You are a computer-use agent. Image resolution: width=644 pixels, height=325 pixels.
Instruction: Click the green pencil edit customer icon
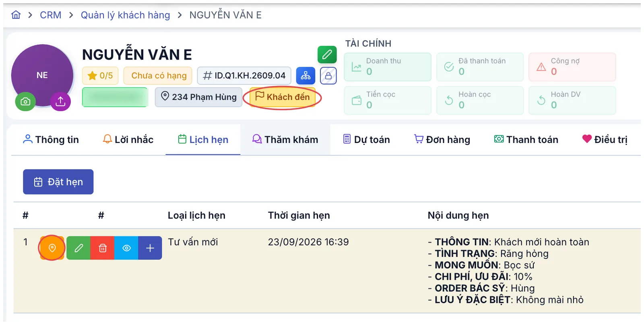[327, 54]
